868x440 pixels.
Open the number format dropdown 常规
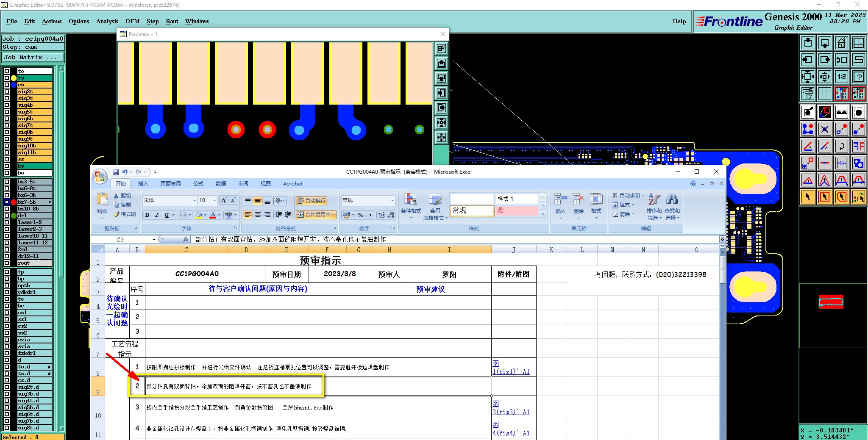click(392, 200)
